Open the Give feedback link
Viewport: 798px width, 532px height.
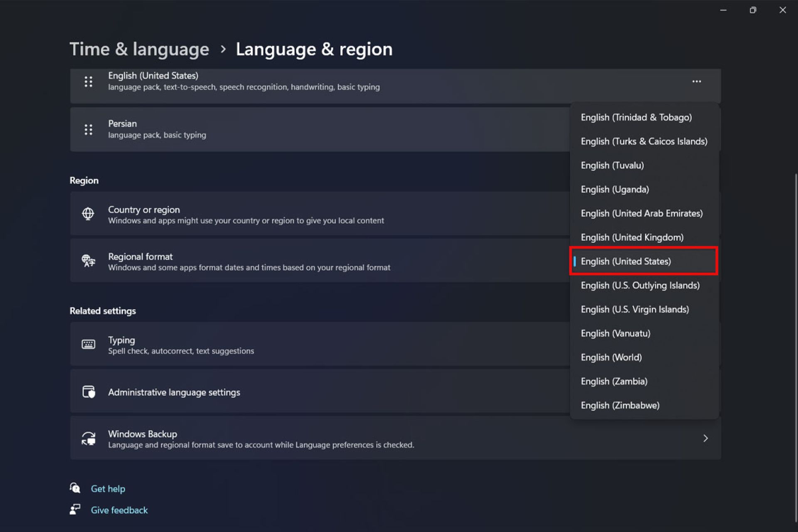pyautogui.click(x=119, y=510)
